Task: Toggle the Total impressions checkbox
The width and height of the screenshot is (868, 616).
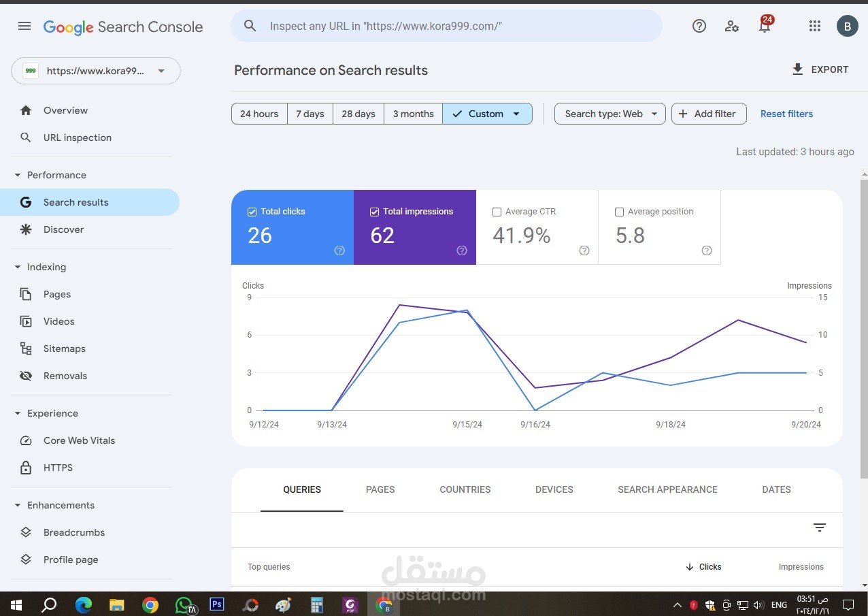Action: click(374, 212)
